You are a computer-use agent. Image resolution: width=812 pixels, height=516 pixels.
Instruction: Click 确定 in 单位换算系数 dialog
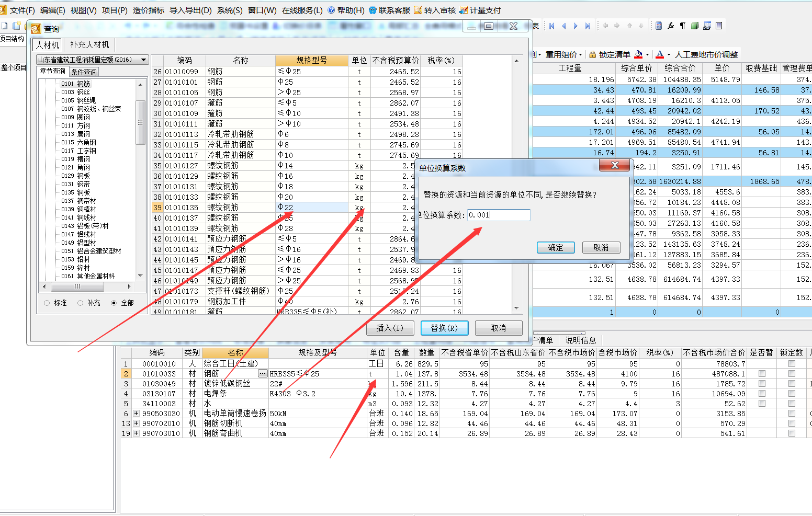coord(556,247)
